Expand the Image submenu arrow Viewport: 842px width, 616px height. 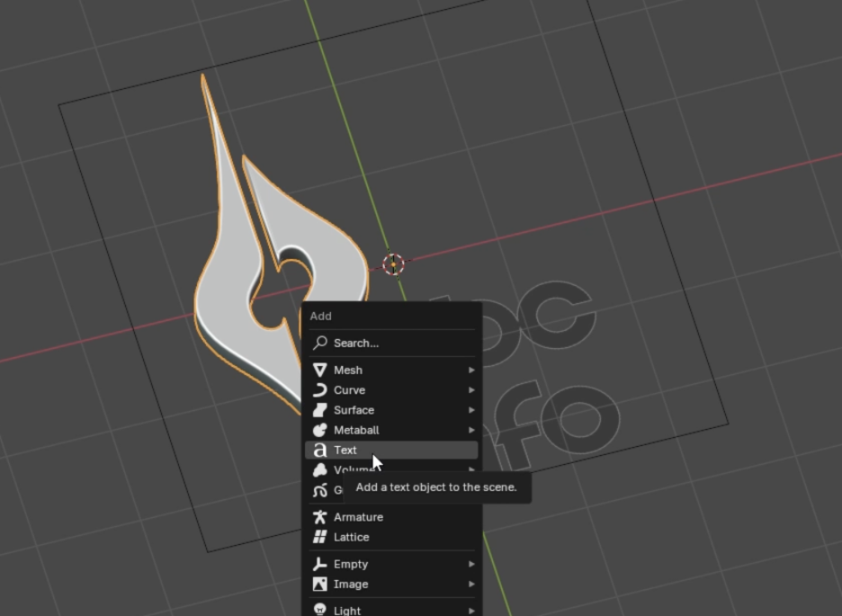pyautogui.click(x=471, y=584)
